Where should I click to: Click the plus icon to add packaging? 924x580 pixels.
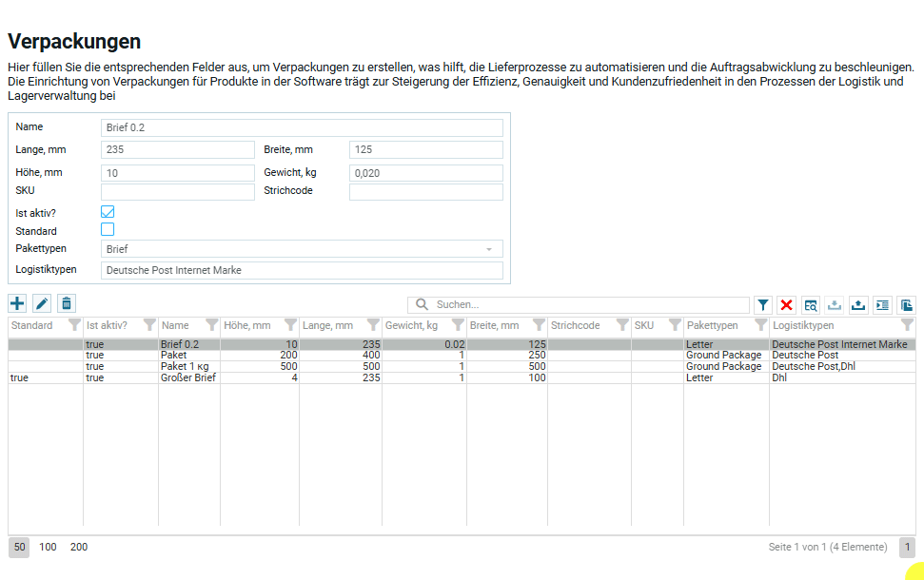pos(17,303)
